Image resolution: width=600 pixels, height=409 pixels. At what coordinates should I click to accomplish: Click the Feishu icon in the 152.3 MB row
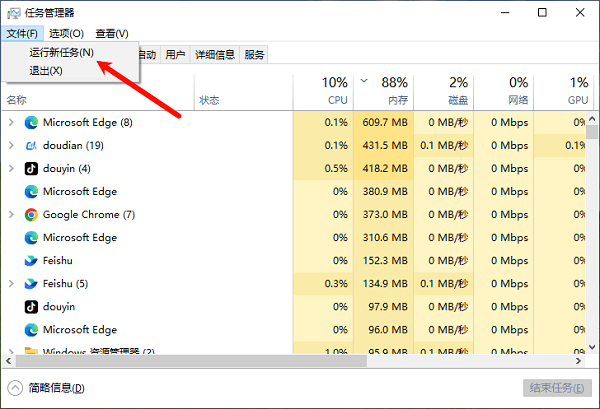(x=32, y=260)
